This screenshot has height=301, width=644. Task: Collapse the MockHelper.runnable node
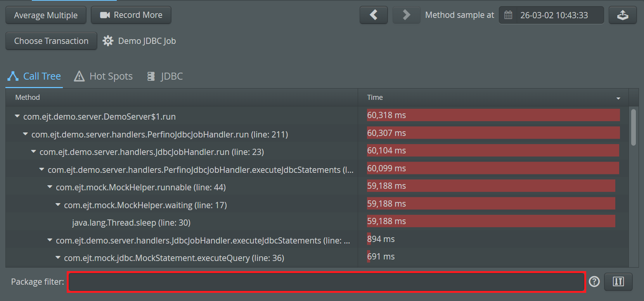point(50,187)
